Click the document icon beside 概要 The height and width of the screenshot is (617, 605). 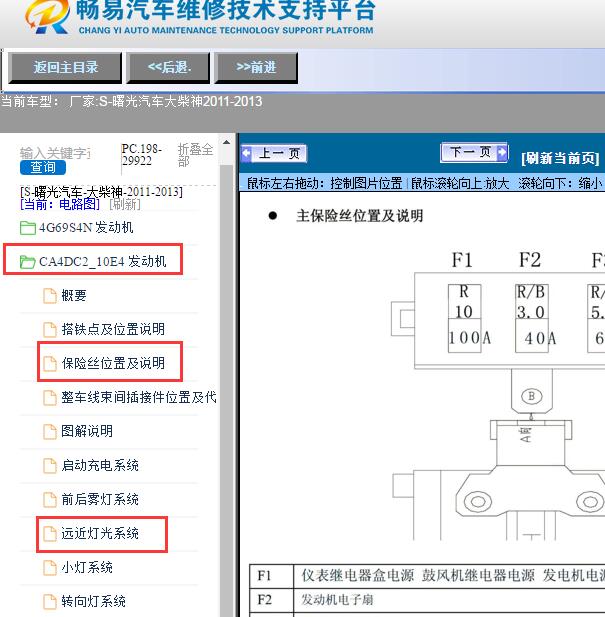point(50,296)
